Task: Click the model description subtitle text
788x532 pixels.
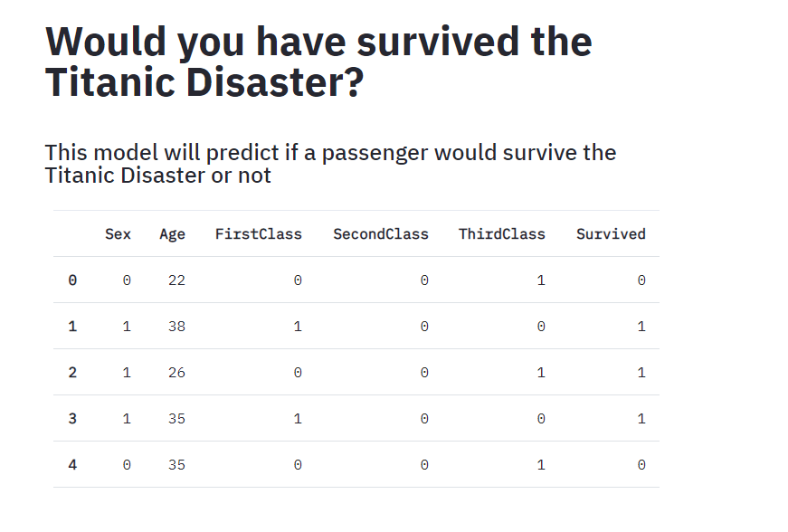Action: [x=330, y=164]
